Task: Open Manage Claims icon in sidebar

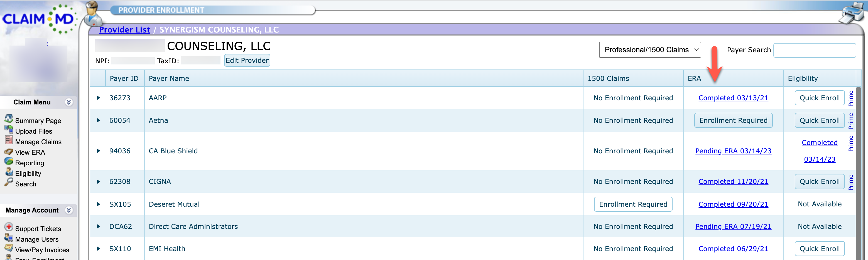Action: pos(9,140)
